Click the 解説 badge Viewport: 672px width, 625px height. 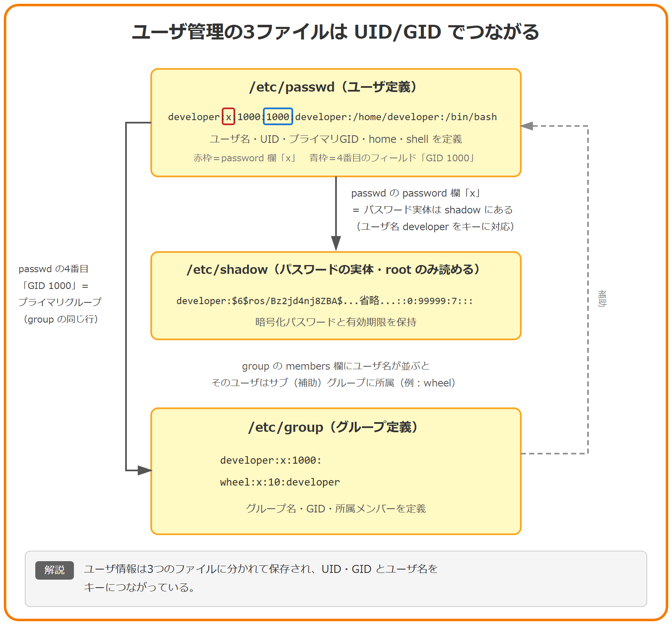pos(55,570)
